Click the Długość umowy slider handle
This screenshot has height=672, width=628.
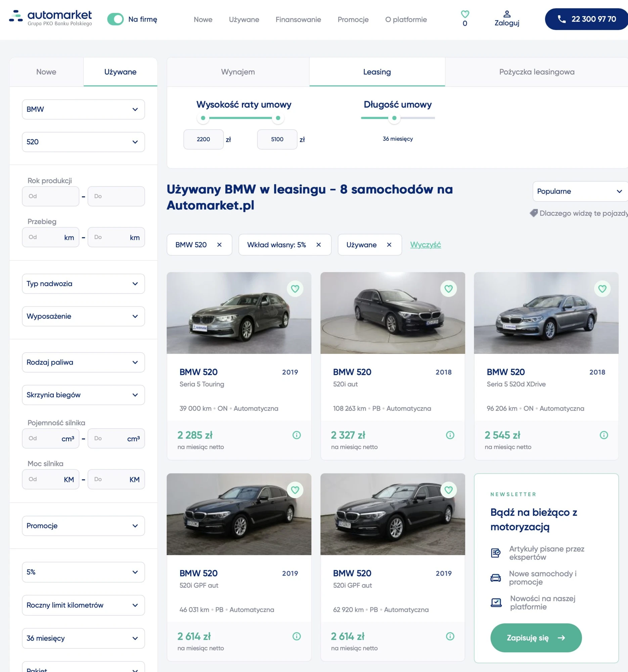pyautogui.click(x=394, y=118)
